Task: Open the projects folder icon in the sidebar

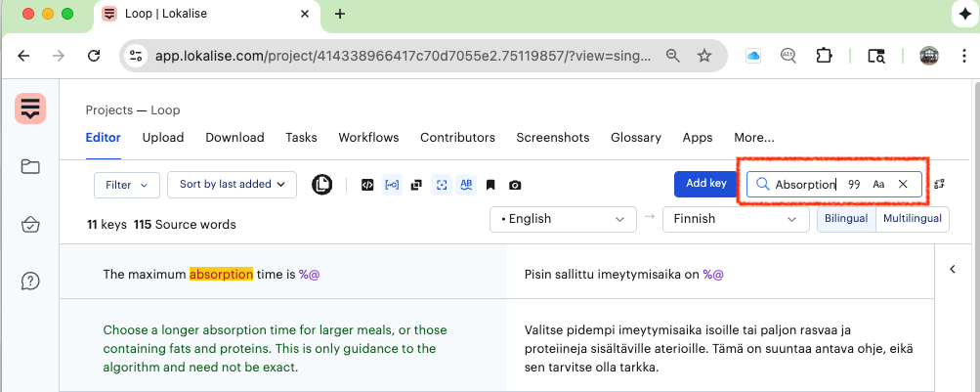Action: click(30, 167)
